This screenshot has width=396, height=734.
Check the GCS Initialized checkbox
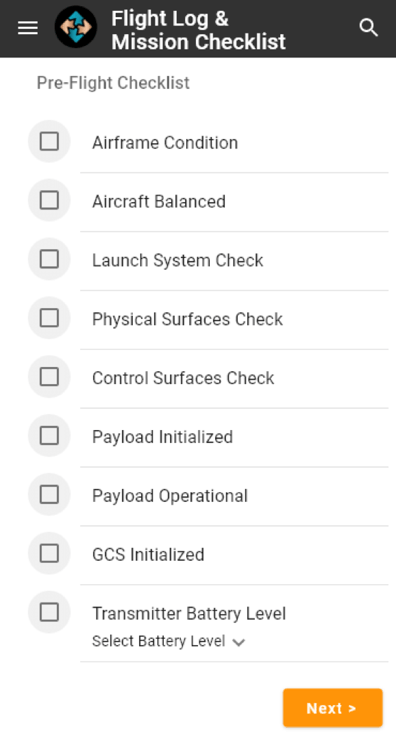[x=49, y=553]
